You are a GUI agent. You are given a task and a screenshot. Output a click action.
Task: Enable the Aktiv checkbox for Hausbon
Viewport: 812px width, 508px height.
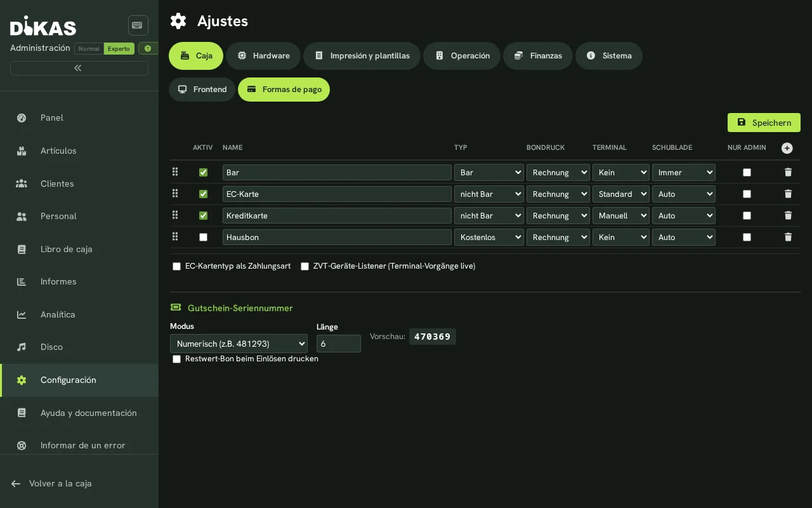point(203,237)
